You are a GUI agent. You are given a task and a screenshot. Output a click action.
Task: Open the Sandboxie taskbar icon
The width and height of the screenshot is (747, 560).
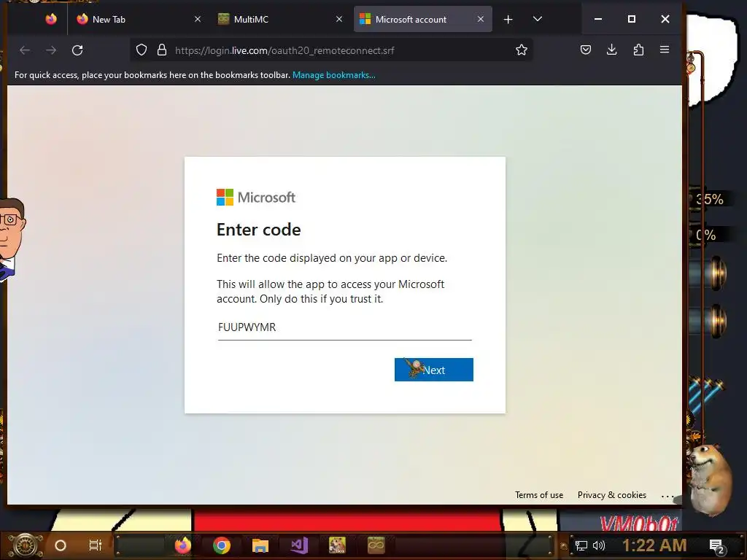pos(337,545)
